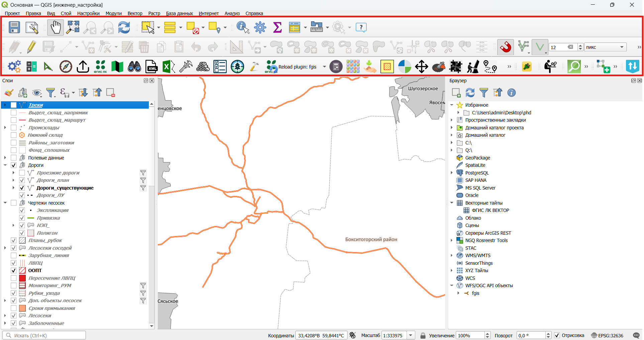The height and width of the screenshot is (340, 644).
Task: Click the Искать locator search field
Action: pyautogui.click(x=44, y=335)
